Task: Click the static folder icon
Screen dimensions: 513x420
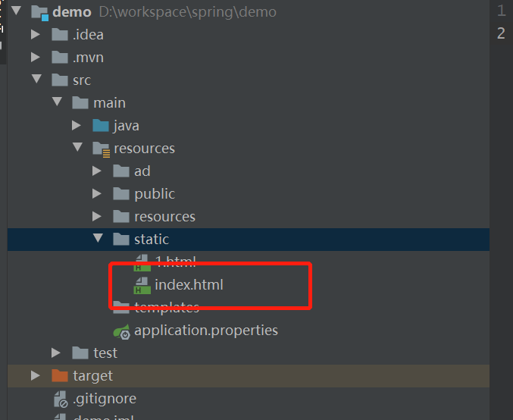Action: (x=121, y=240)
